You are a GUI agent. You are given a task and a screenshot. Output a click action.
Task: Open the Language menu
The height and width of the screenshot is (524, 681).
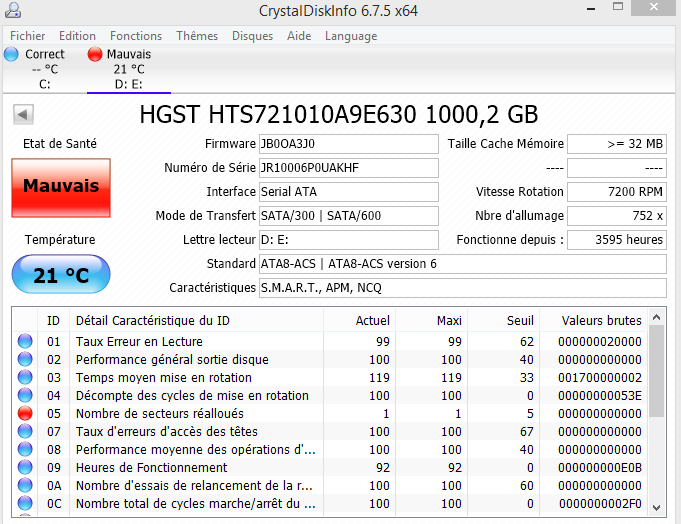click(x=351, y=36)
